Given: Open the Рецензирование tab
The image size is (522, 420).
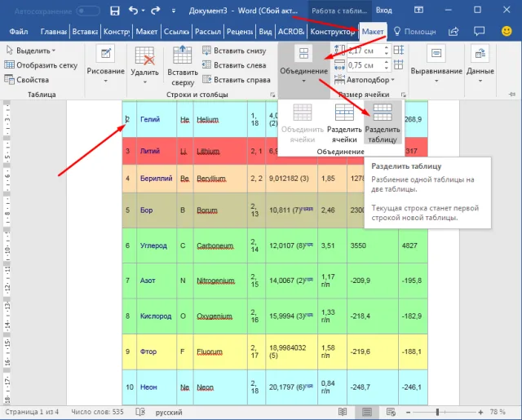Looking at the screenshot, I should pos(239,32).
